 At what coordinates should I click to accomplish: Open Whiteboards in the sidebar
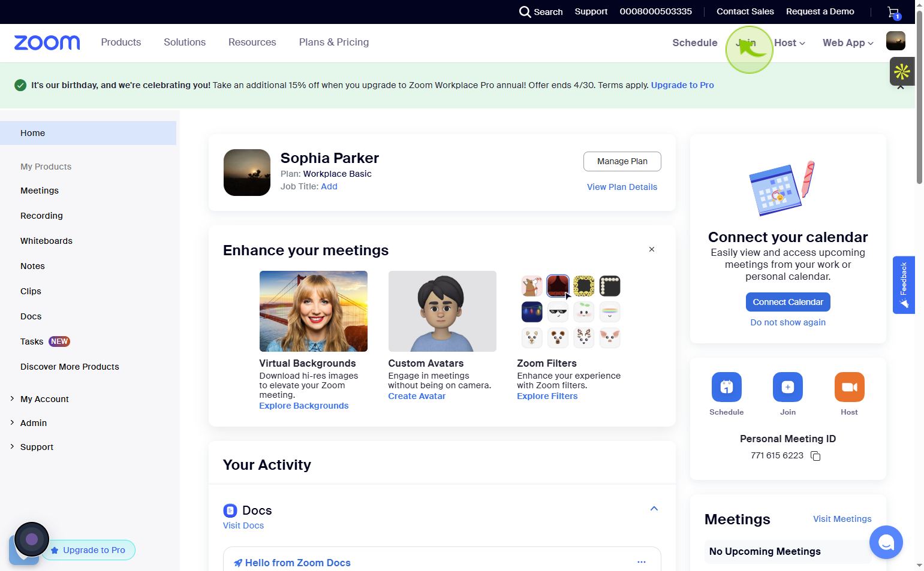click(x=46, y=241)
